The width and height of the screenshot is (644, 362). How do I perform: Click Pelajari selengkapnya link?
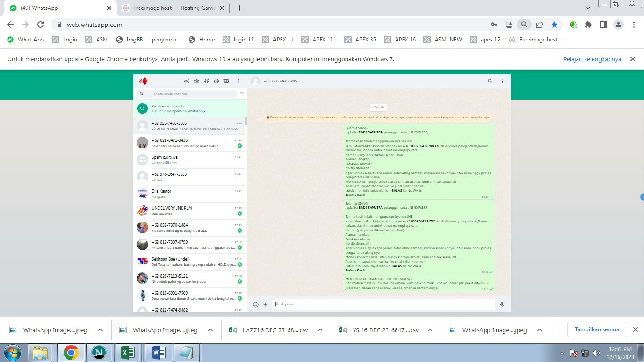[x=592, y=59]
